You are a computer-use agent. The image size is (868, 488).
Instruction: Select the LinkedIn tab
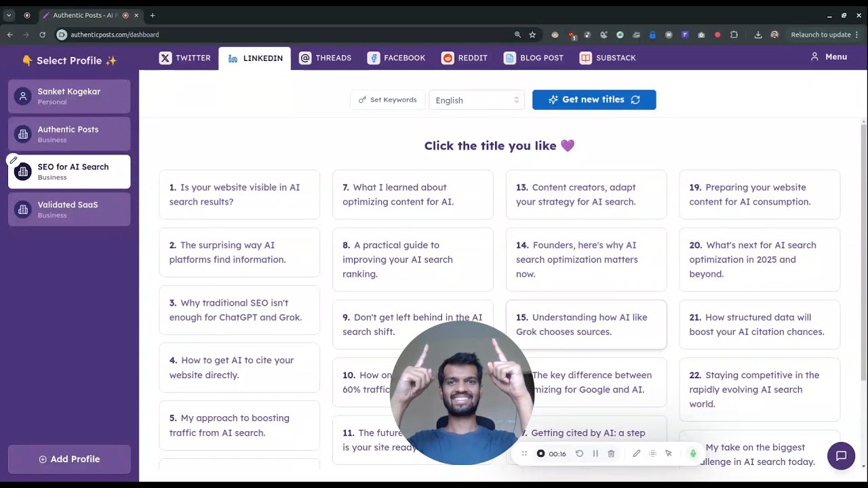click(255, 58)
